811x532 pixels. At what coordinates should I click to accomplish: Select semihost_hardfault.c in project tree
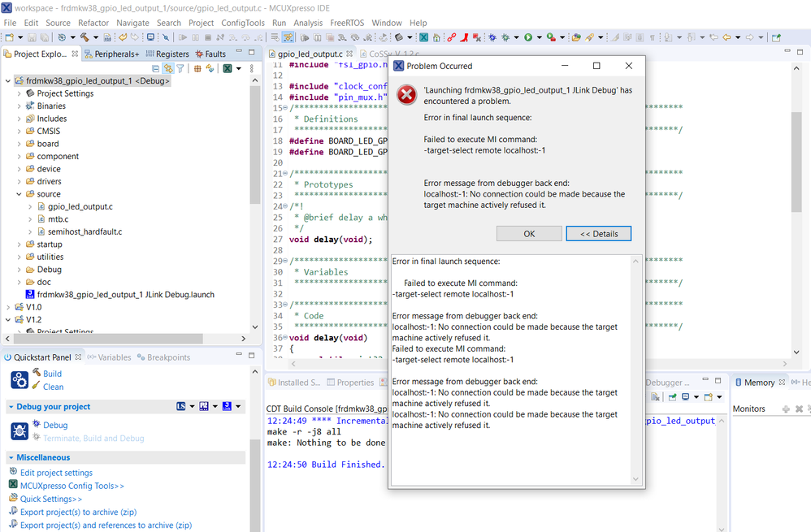[x=85, y=231]
